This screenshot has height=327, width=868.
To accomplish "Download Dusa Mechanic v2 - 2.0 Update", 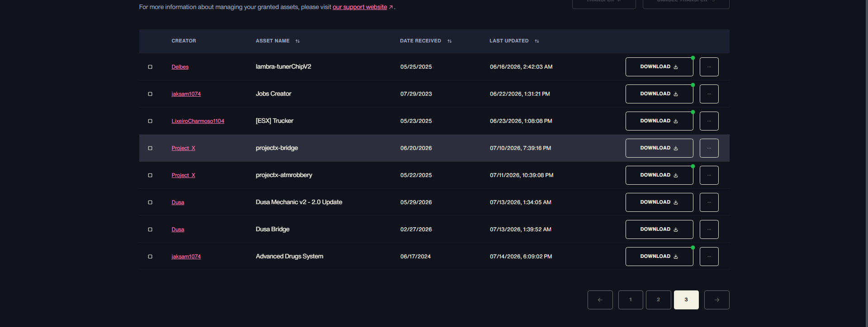I will pyautogui.click(x=659, y=202).
